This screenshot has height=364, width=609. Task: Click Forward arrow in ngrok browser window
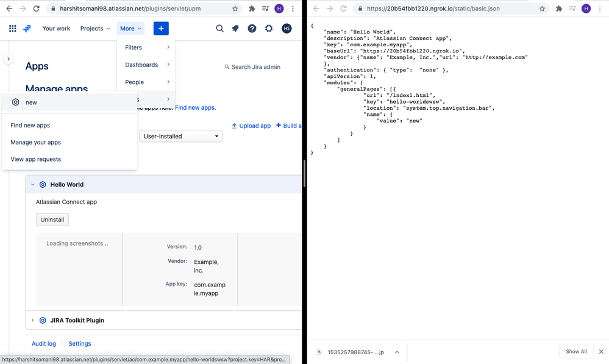[x=330, y=9]
